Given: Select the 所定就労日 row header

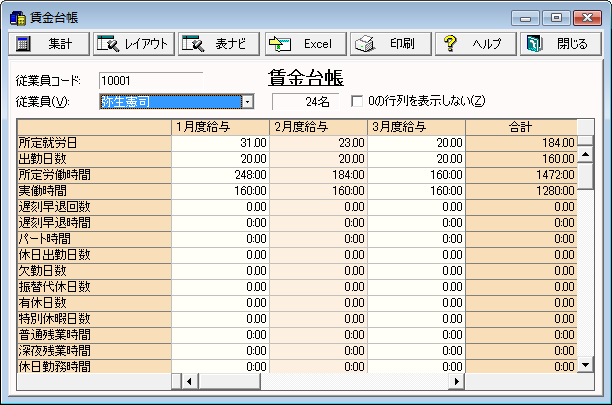Looking at the screenshot, I should 95,143.
